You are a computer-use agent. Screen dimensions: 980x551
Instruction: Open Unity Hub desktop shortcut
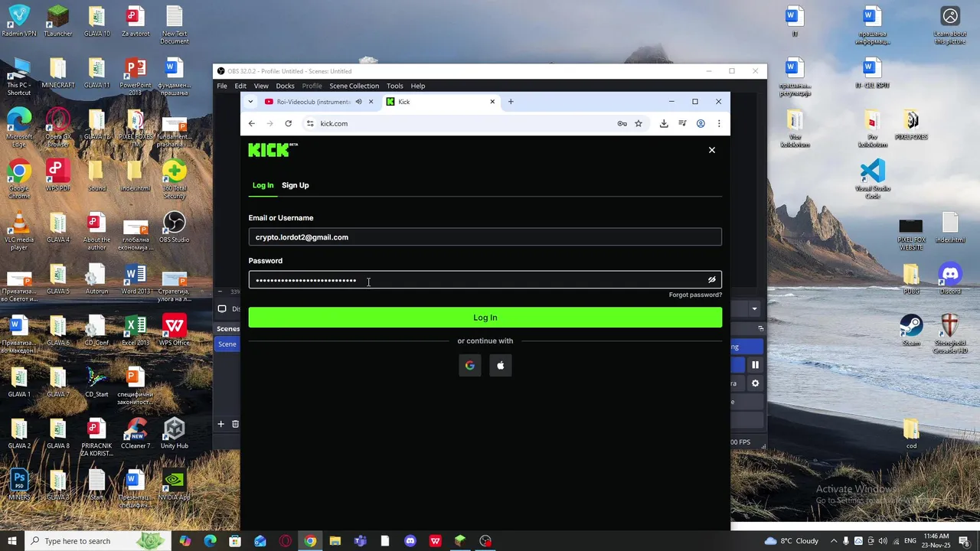point(174,433)
